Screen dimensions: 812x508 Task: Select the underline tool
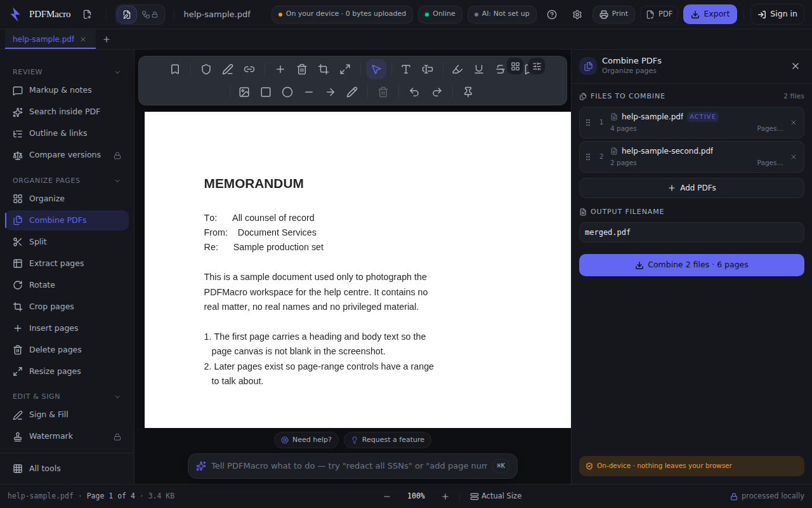[479, 69]
